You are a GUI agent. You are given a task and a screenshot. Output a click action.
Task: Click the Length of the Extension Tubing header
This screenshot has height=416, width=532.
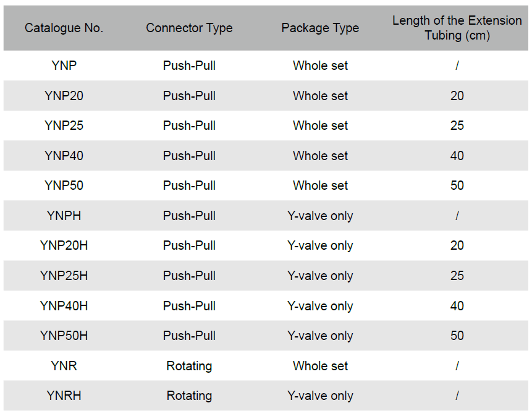[457, 28]
